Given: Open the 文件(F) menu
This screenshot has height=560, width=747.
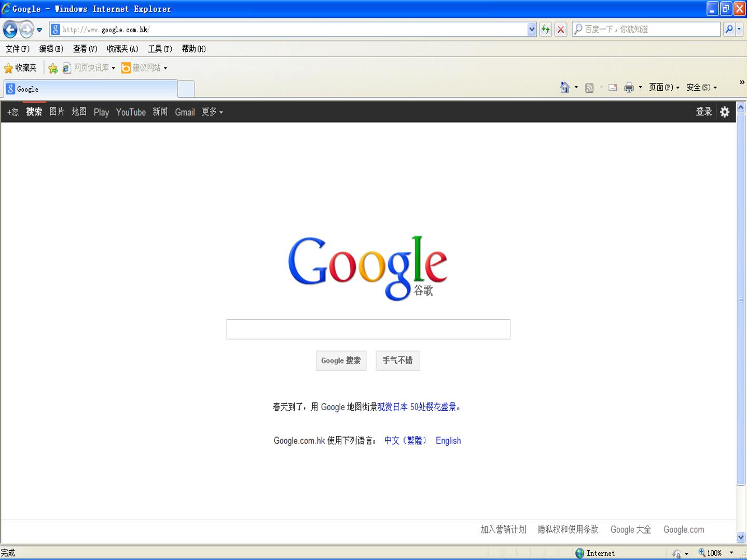Looking at the screenshot, I should point(18,49).
